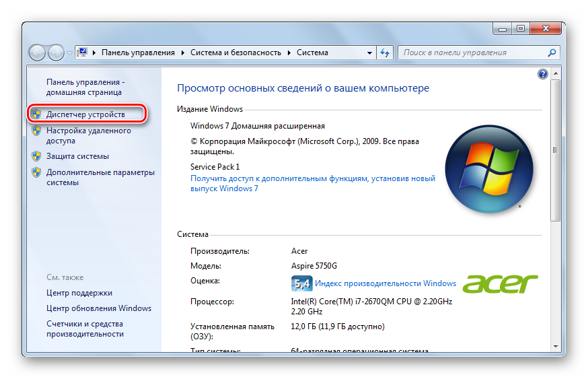Image resolution: width=588 pixels, height=379 pixels.
Task: Focus the Поиск в панели управления search field
Action: [471, 53]
